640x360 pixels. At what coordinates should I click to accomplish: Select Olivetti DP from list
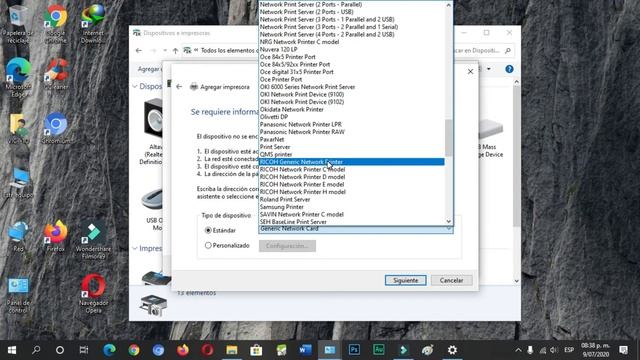click(351, 117)
